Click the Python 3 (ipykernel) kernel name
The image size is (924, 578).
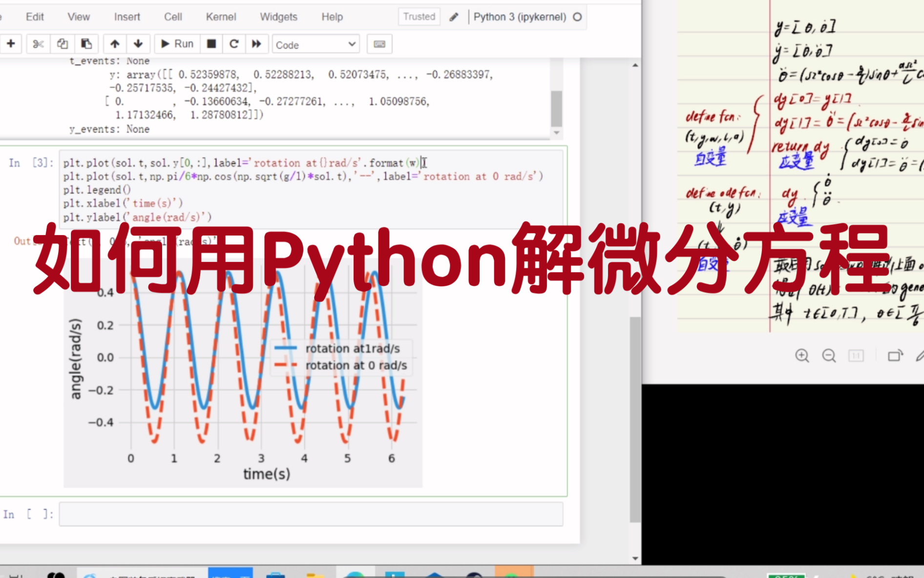(520, 17)
